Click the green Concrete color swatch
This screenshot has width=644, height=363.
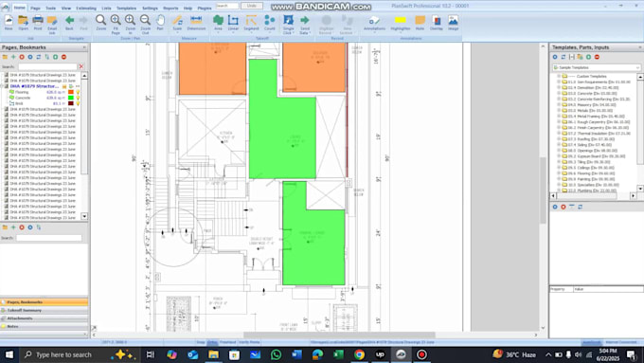(71, 98)
